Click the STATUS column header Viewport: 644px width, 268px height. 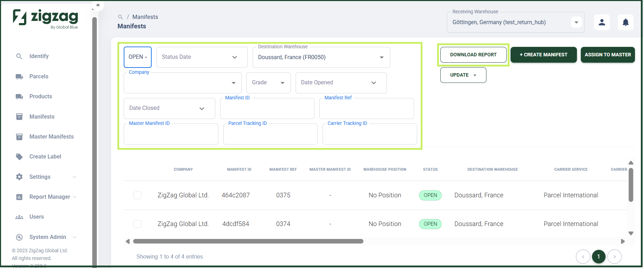tap(430, 170)
